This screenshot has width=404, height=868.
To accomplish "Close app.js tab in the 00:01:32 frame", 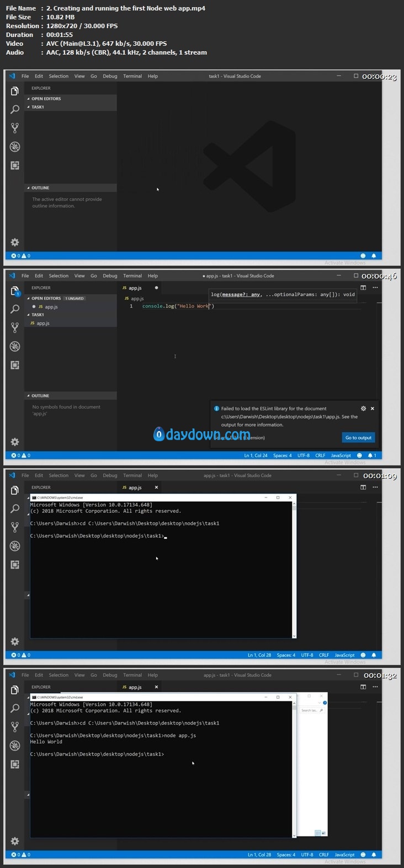I will click(156, 687).
